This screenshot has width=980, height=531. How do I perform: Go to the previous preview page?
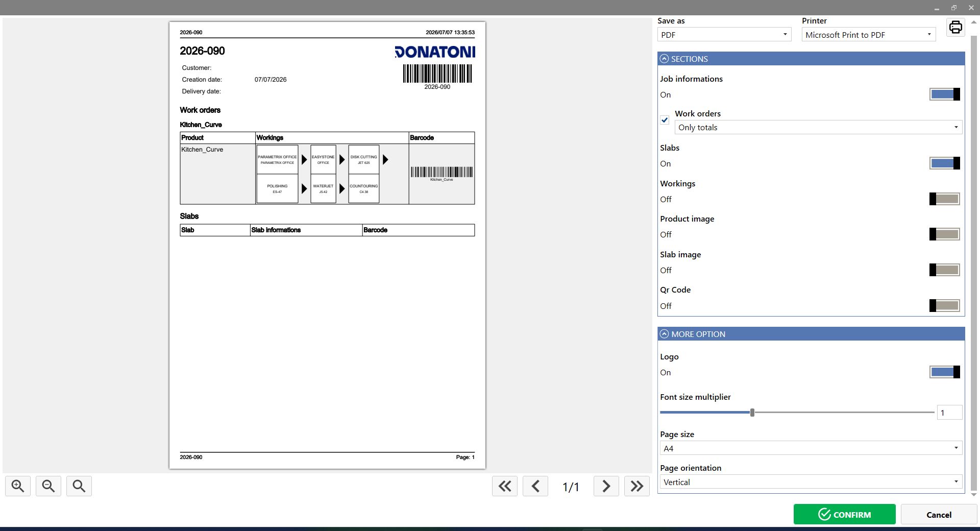pos(535,486)
